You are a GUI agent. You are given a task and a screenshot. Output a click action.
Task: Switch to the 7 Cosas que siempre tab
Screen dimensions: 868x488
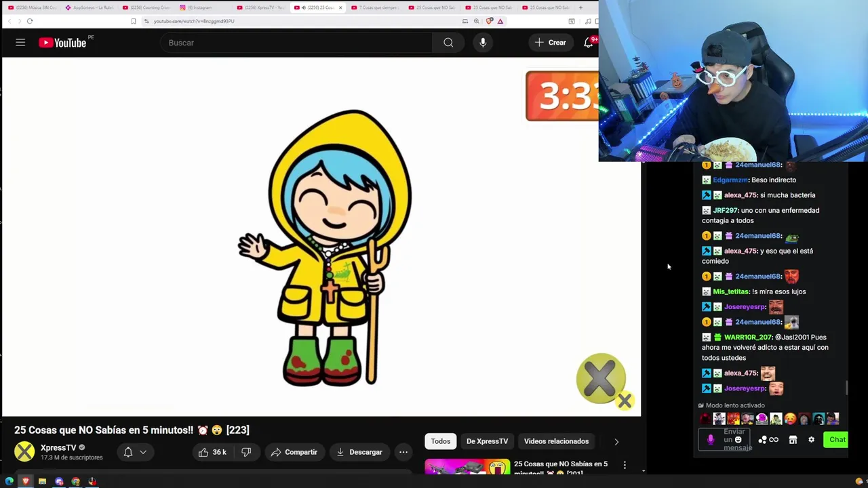(x=375, y=7)
